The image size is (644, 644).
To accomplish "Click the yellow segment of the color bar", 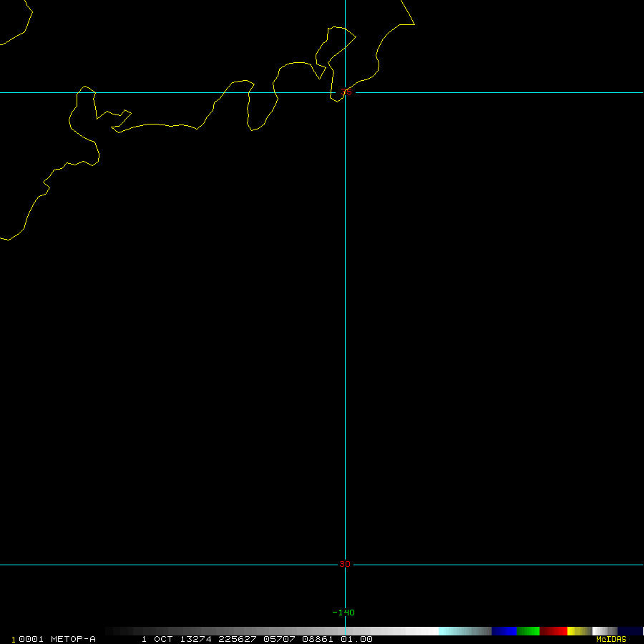I will [580, 631].
